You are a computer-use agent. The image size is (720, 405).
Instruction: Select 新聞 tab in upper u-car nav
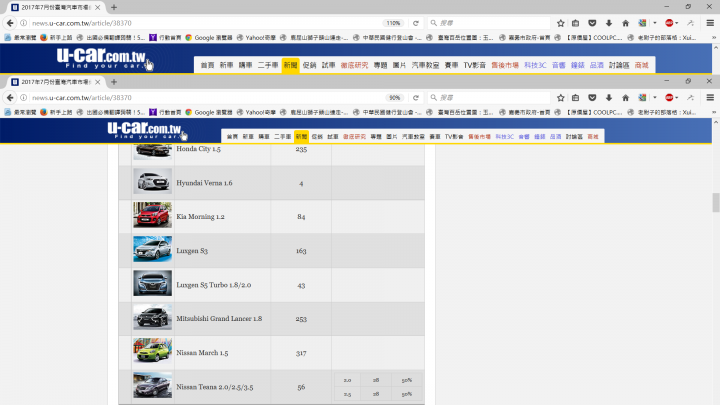point(290,65)
